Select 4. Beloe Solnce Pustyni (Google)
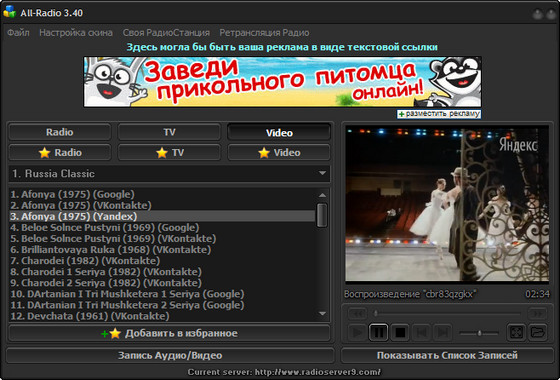The height and width of the screenshot is (380, 560). [162, 228]
